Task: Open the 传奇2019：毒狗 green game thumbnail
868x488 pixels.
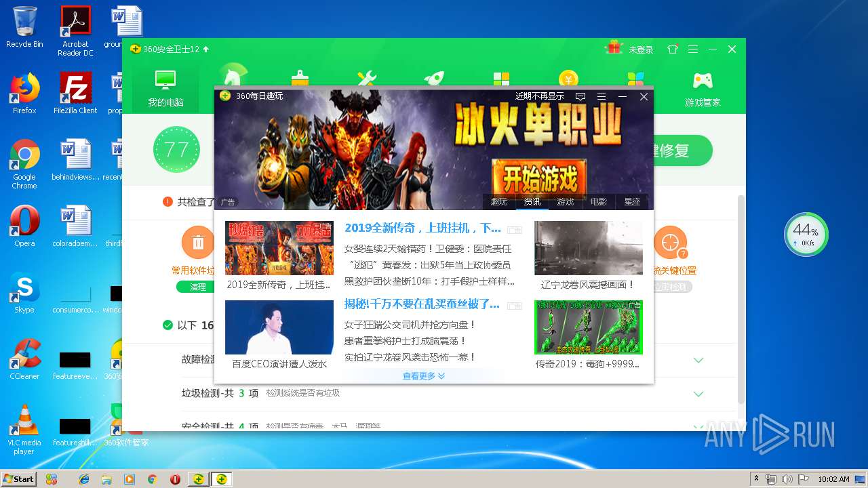Action: click(x=589, y=327)
